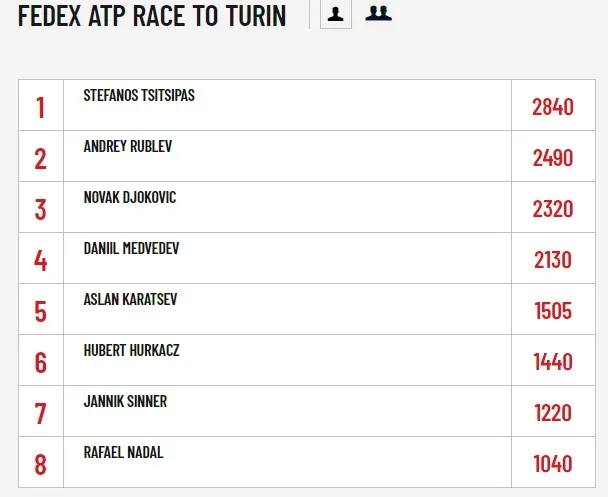This screenshot has width=609, height=497.
Task: Open Stefanos Tsitsipas player link
Action: (139, 95)
